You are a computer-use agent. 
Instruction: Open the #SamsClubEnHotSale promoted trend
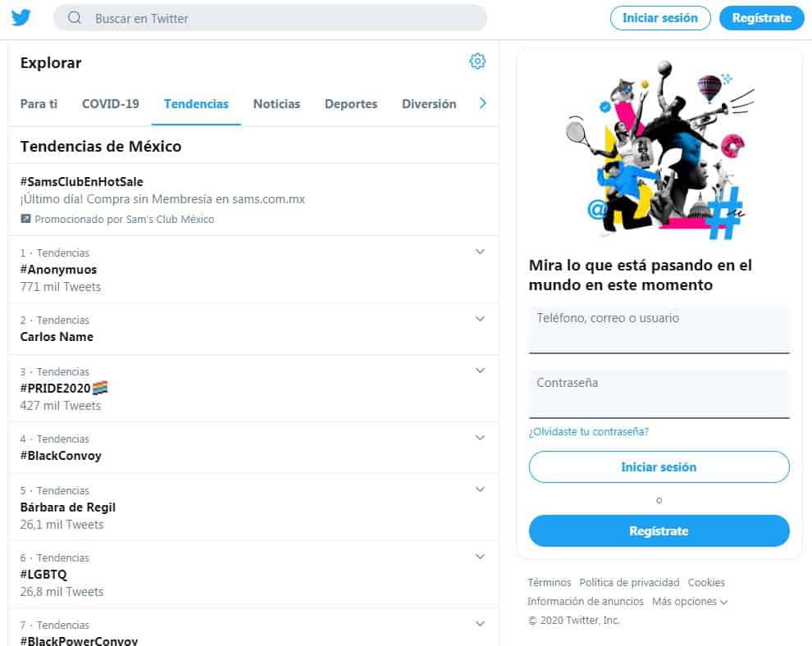[x=253, y=200]
